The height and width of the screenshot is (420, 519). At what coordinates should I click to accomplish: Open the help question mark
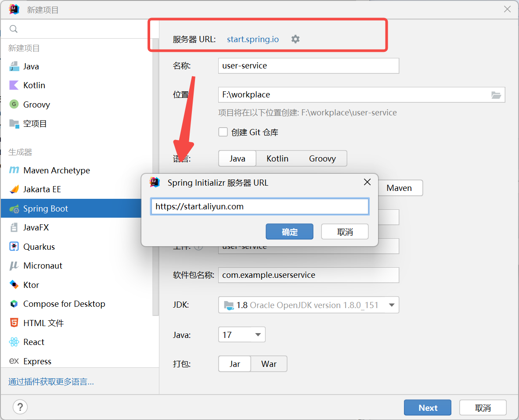point(20,407)
